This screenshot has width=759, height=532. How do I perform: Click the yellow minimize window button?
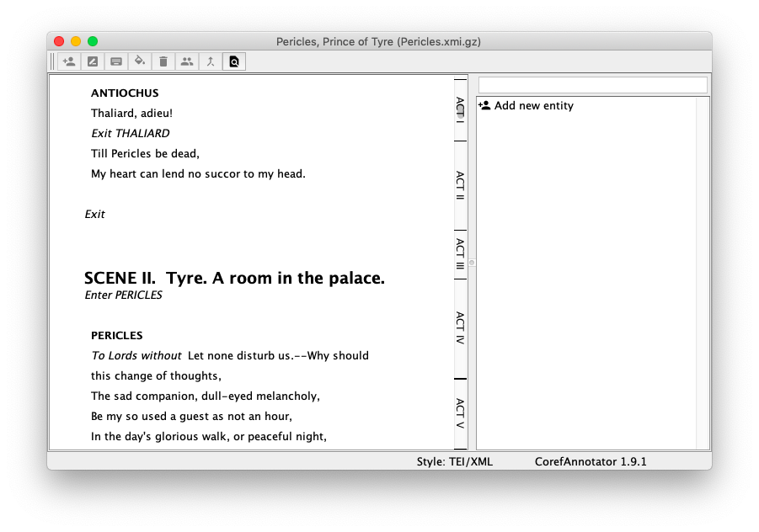pyautogui.click(x=76, y=41)
